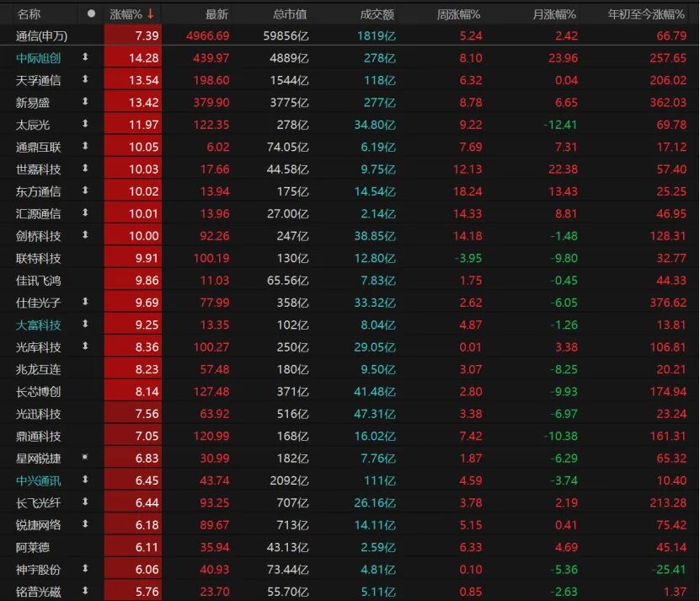
Task: Click the circle dot icon in header row
Action: (x=91, y=13)
